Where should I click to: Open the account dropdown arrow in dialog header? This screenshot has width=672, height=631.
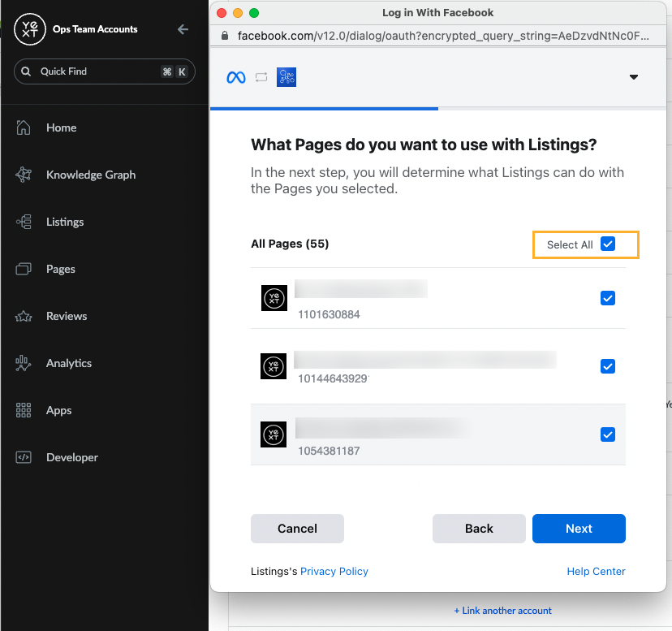634,77
